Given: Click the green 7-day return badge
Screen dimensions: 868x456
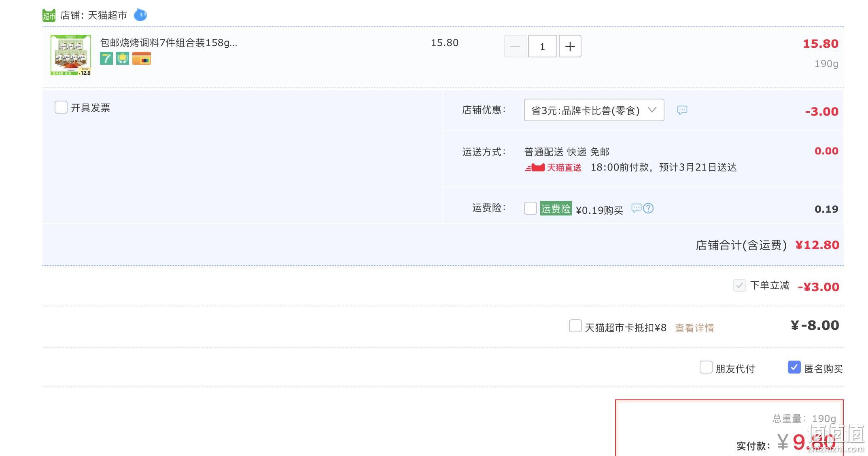Looking at the screenshot, I should [x=106, y=59].
